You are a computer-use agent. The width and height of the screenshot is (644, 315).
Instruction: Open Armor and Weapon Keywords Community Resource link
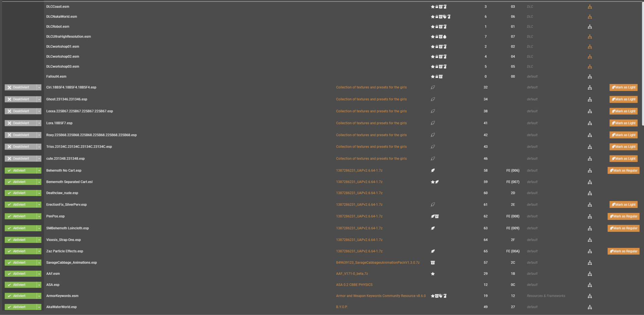point(381,296)
